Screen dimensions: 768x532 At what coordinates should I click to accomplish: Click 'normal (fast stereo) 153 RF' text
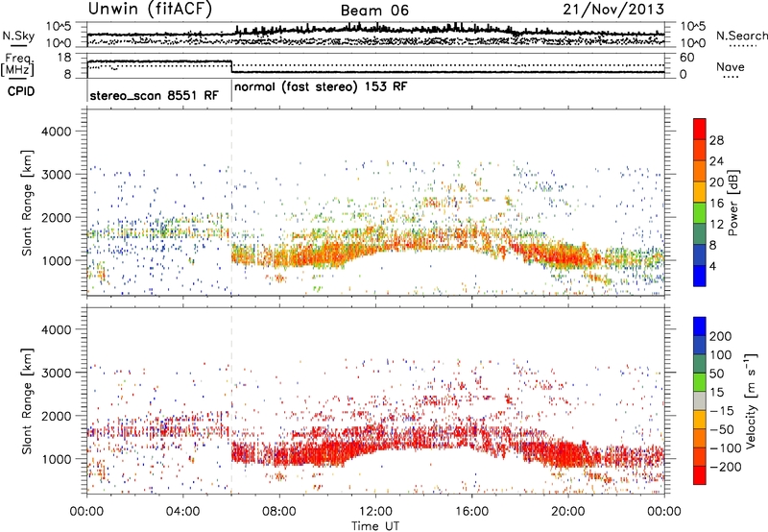[x=321, y=86]
